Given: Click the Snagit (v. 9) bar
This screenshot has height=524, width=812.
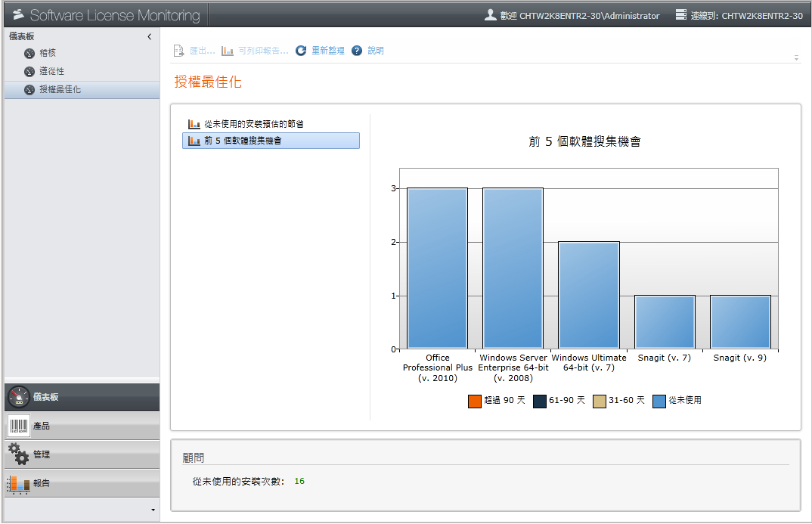Looking at the screenshot, I should click(x=740, y=322).
